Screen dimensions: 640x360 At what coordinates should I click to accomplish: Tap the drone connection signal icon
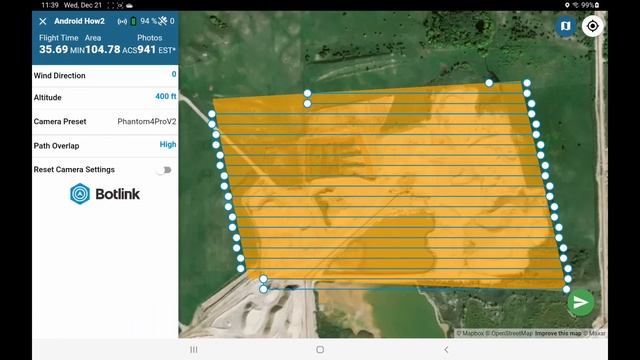click(122, 21)
